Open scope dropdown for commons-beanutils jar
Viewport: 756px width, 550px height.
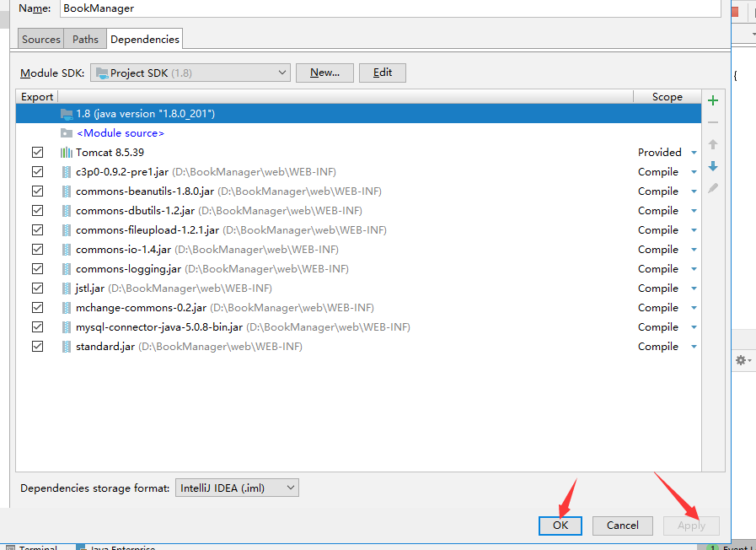coord(694,191)
